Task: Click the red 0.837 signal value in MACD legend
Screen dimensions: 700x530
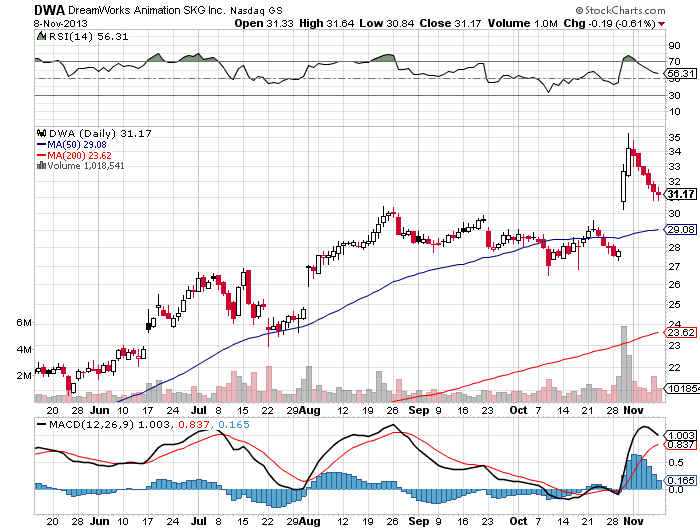Action: coord(193,425)
